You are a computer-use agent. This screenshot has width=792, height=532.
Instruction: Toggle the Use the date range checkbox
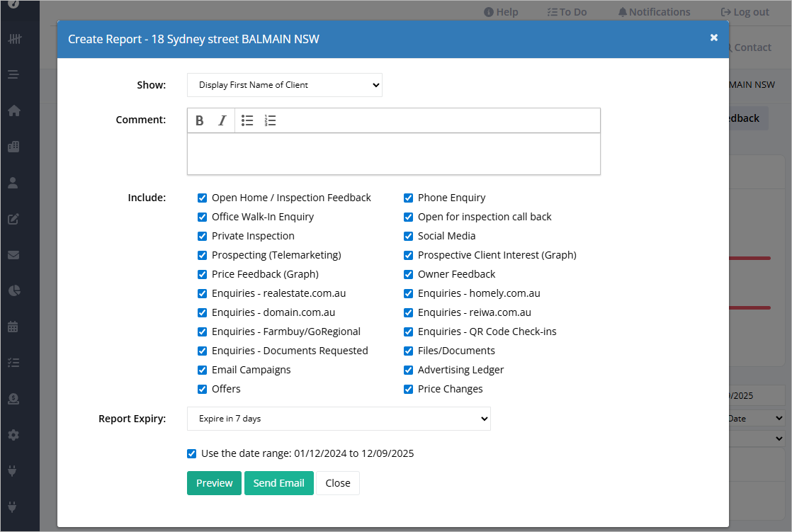[x=191, y=453]
